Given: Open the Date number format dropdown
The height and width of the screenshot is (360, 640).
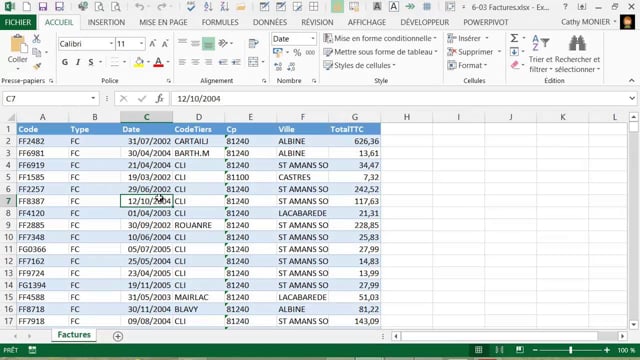Looking at the screenshot, I should click(313, 39).
